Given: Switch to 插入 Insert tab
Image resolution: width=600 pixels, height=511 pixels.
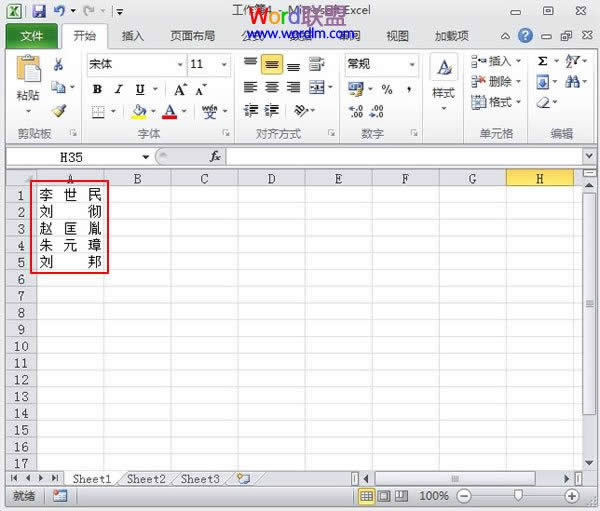Looking at the screenshot, I should click(133, 36).
